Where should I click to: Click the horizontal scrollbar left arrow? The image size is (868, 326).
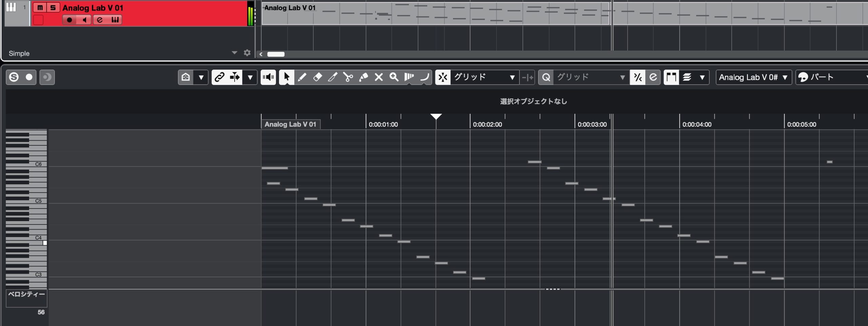[261, 54]
